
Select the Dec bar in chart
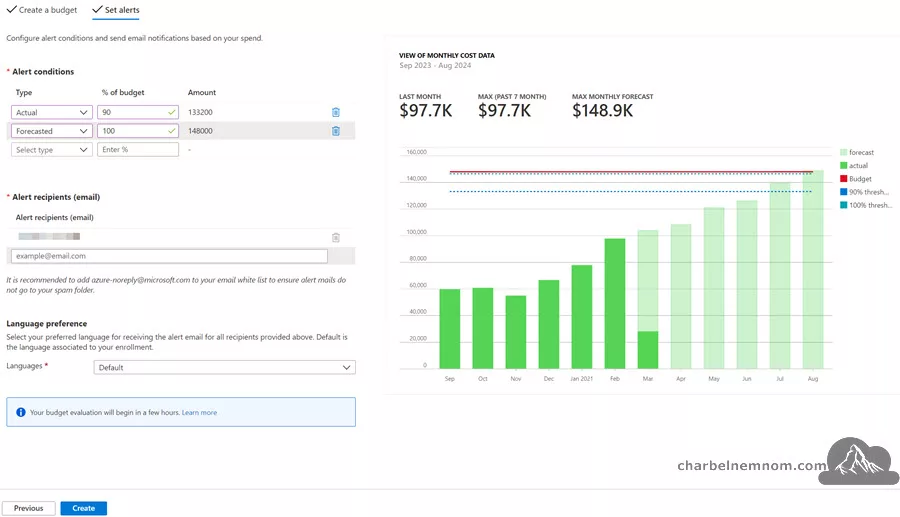[549, 324]
